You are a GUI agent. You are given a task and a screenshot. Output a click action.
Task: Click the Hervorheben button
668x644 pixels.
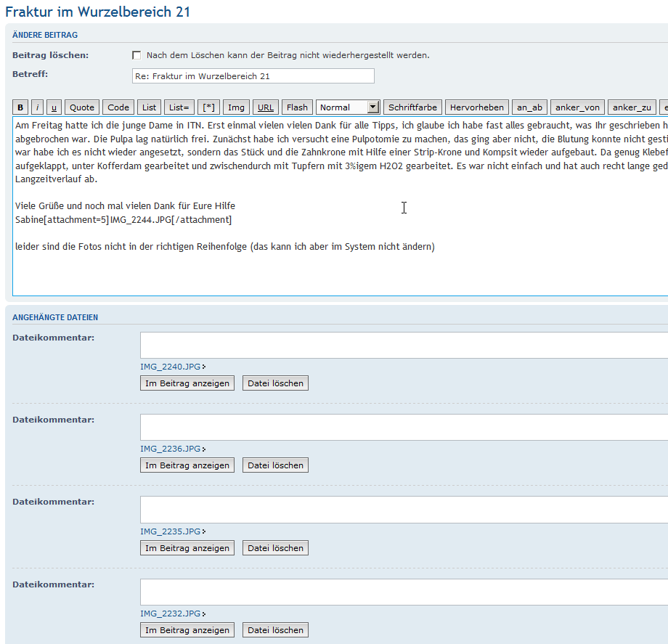476,107
